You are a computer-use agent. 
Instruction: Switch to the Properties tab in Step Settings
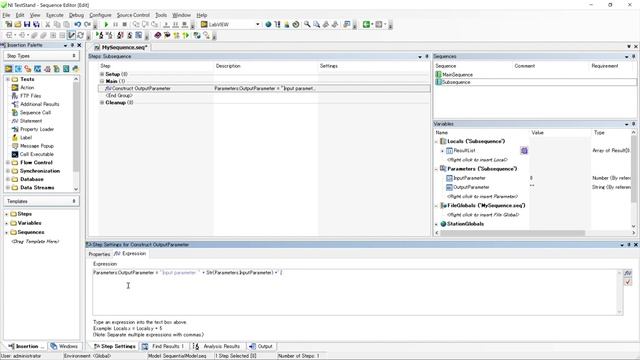(99, 254)
